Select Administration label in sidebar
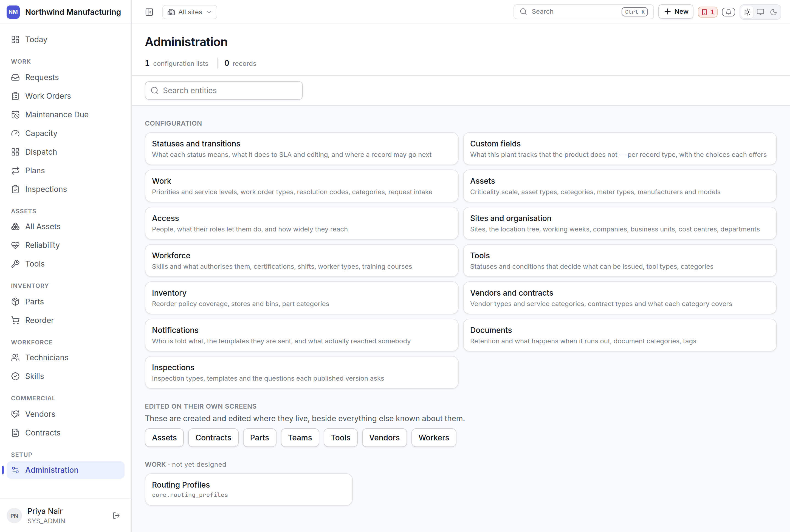790x532 pixels. point(52,470)
